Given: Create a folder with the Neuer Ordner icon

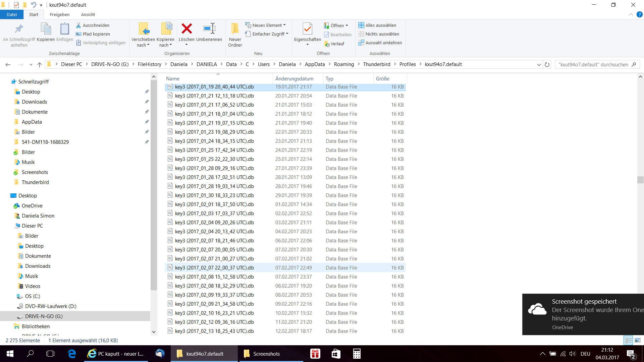Looking at the screenshot, I should [235, 29].
